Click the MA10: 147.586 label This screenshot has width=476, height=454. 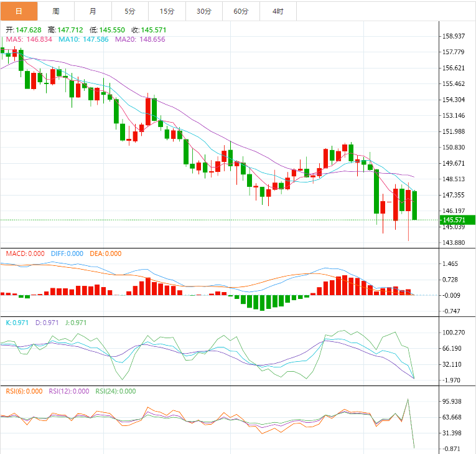(x=83, y=39)
